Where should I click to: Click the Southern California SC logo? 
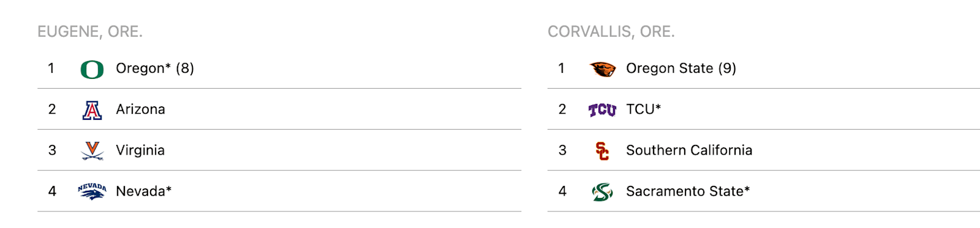(x=602, y=150)
